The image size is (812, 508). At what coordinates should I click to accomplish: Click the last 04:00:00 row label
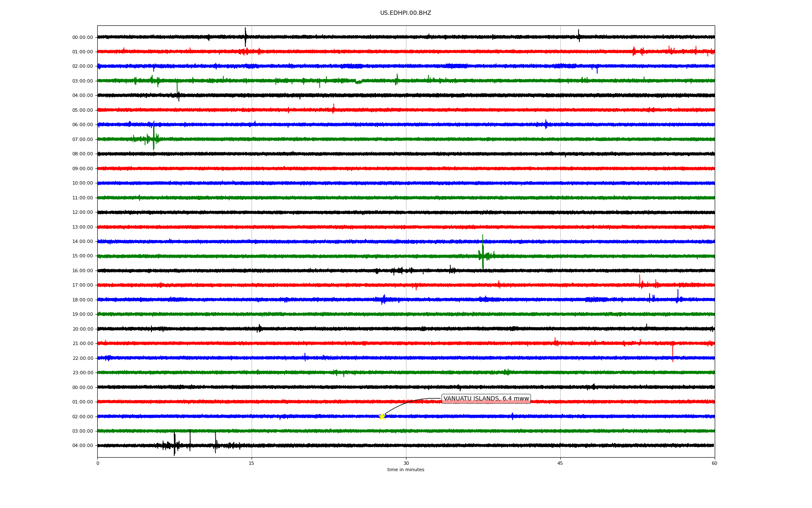point(82,446)
